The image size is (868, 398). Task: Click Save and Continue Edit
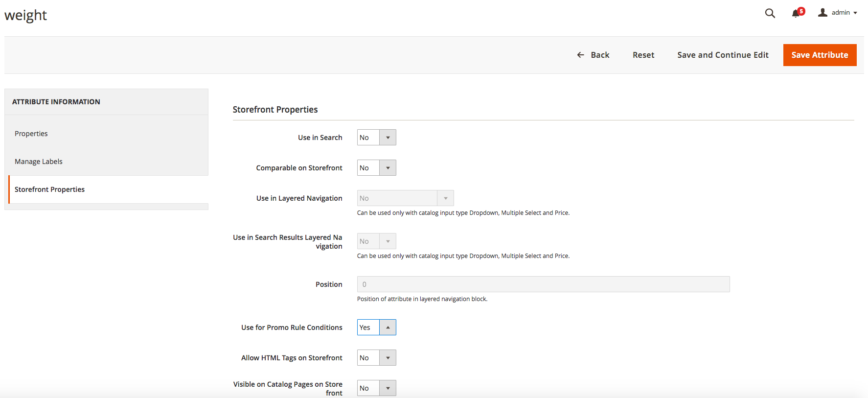click(x=723, y=55)
